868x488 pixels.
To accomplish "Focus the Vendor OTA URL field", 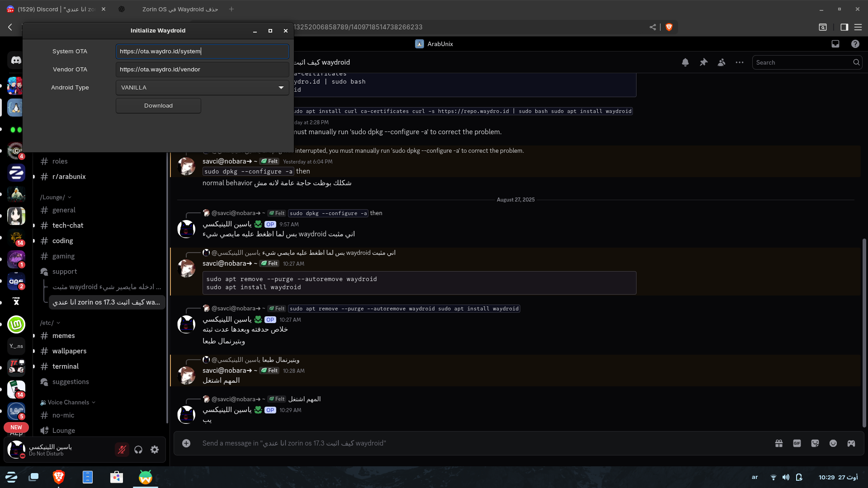I will coord(203,70).
